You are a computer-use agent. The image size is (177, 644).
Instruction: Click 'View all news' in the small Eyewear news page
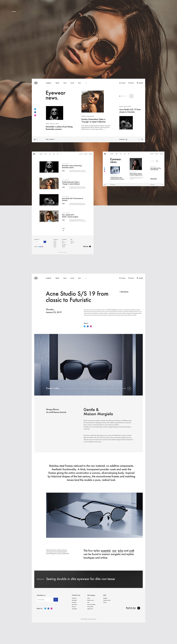click(x=153, y=179)
